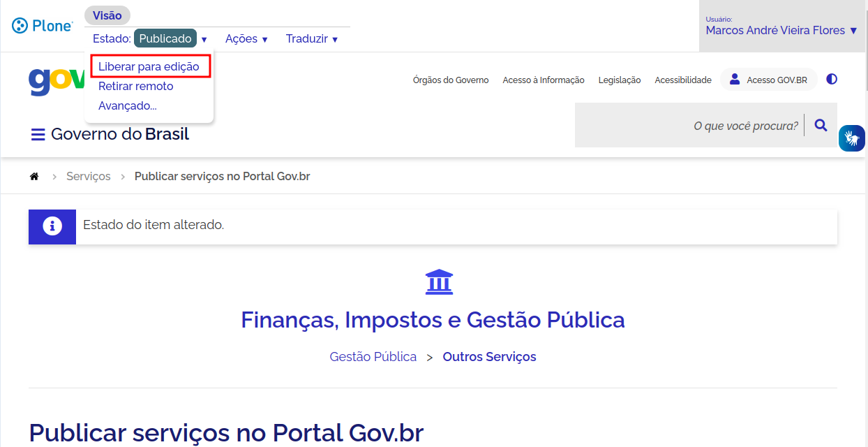
Task: Select Liberar para edição
Action: pos(149,66)
